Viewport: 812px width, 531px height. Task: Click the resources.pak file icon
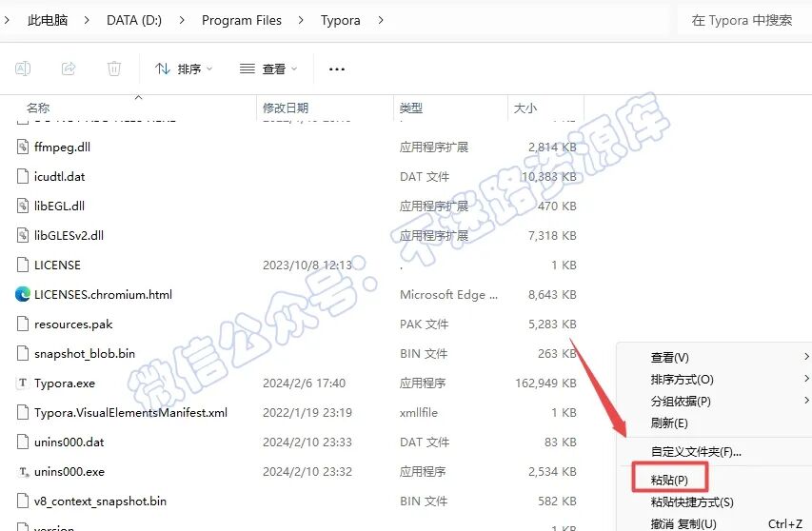(x=22, y=324)
